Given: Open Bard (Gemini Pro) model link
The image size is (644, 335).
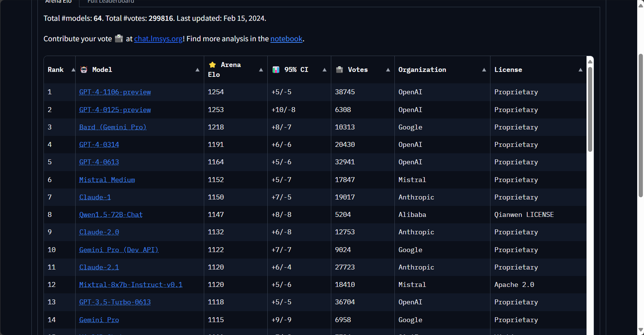Looking at the screenshot, I should coord(113,127).
